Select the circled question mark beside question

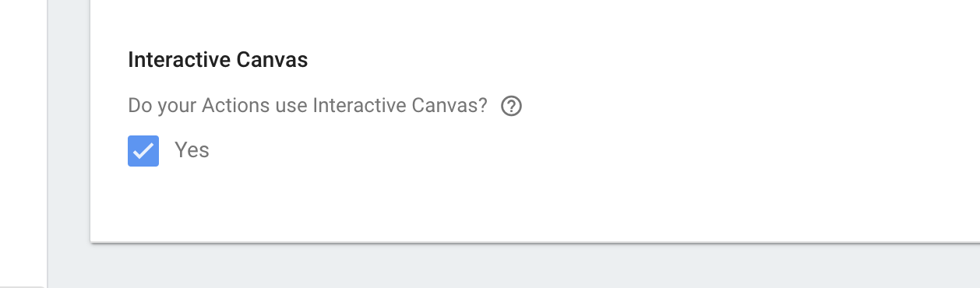click(511, 106)
